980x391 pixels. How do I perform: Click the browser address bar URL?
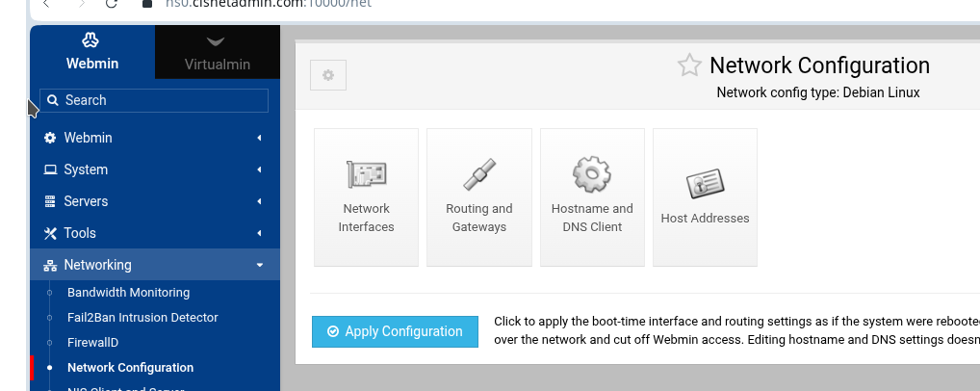[x=269, y=4]
